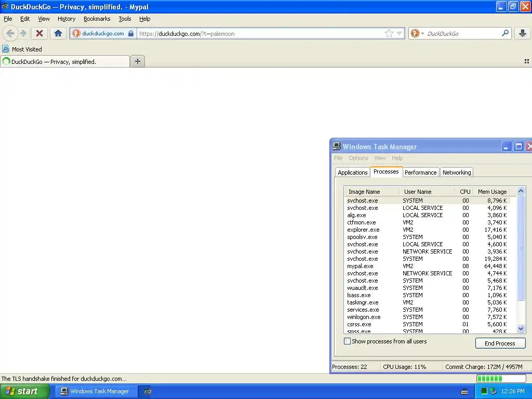Click the Task Manager title bar icon

tap(337, 146)
